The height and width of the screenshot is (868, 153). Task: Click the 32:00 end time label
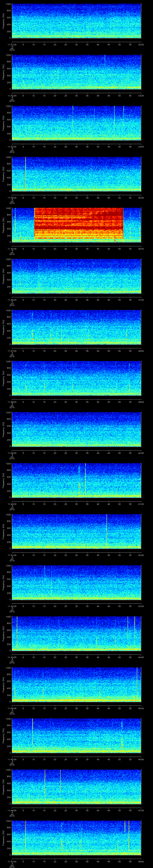click(x=141, y=44)
